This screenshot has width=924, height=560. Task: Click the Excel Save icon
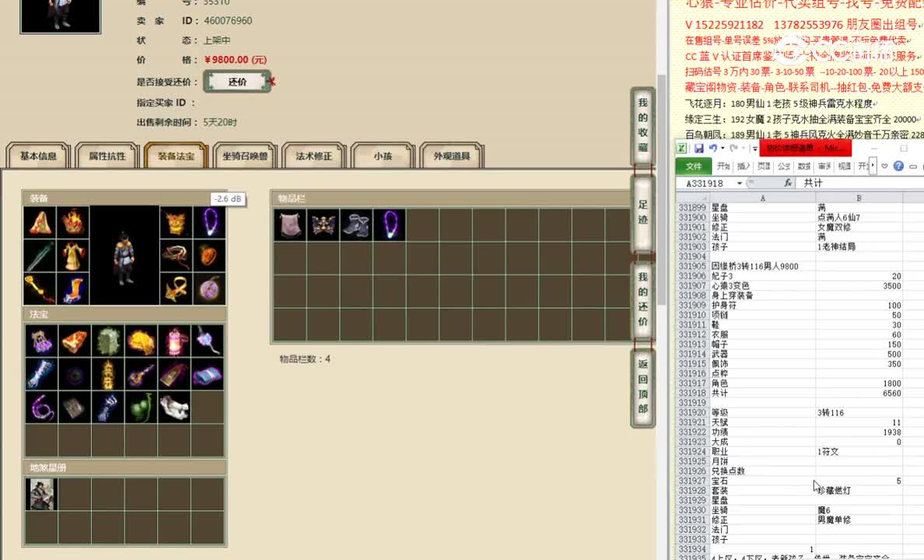tap(698, 148)
